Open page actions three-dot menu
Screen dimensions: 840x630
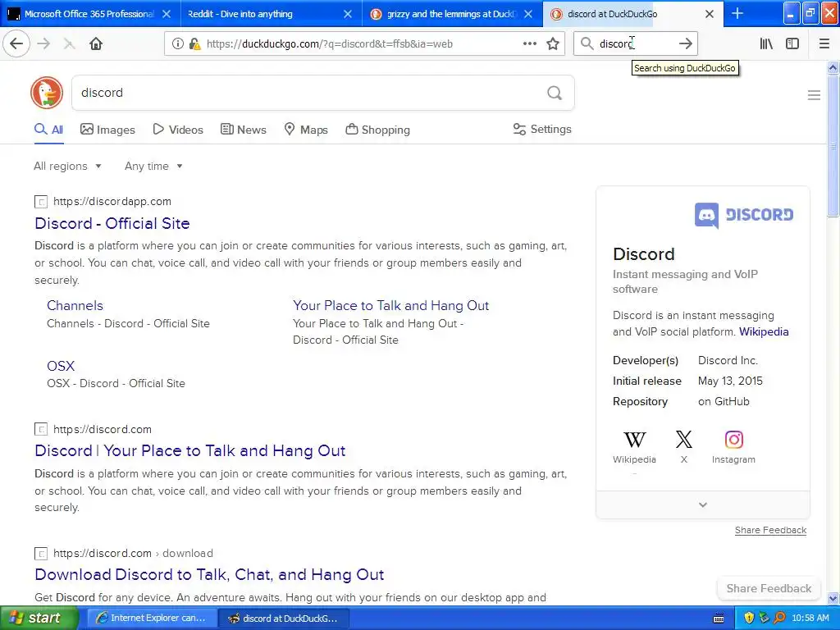pos(529,44)
